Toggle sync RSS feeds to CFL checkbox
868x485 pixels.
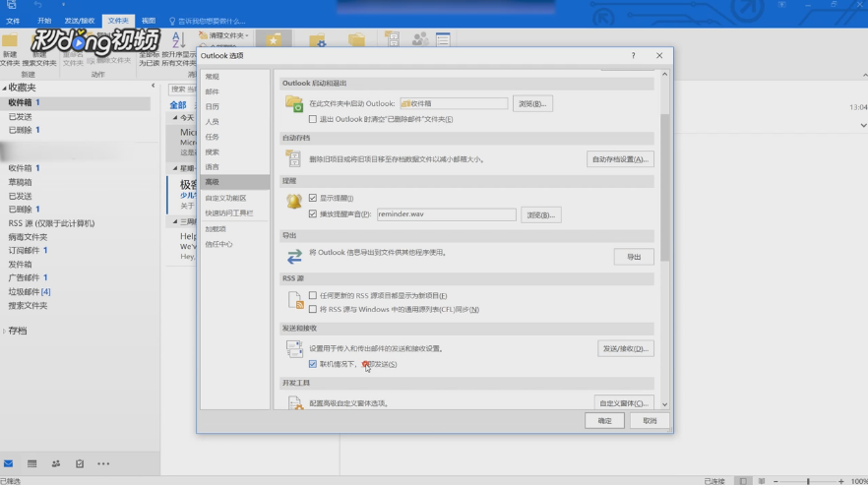click(x=313, y=309)
